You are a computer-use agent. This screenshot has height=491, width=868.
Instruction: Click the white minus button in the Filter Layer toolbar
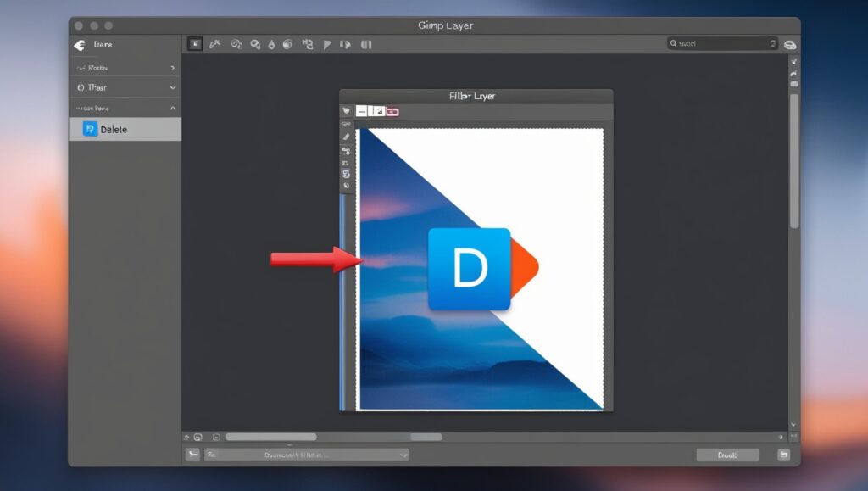point(361,111)
